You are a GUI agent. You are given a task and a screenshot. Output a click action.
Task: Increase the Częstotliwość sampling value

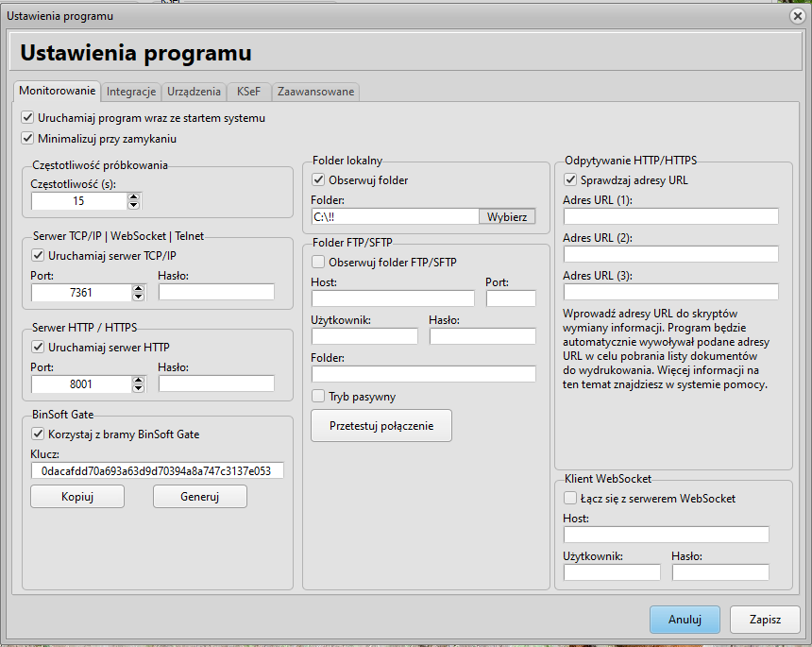[x=133, y=197]
